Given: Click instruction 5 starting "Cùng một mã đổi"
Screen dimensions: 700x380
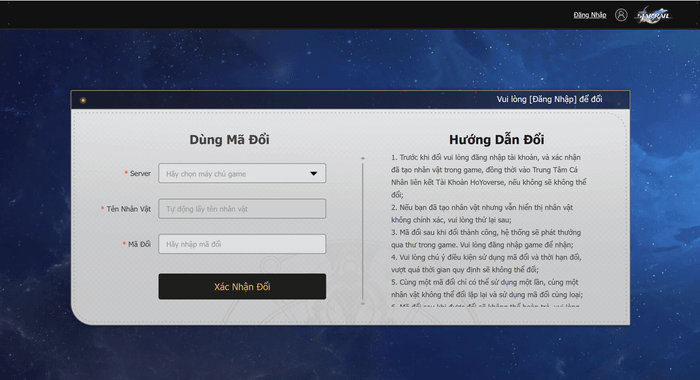Looking at the screenshot, I should (x=487, y=288).
